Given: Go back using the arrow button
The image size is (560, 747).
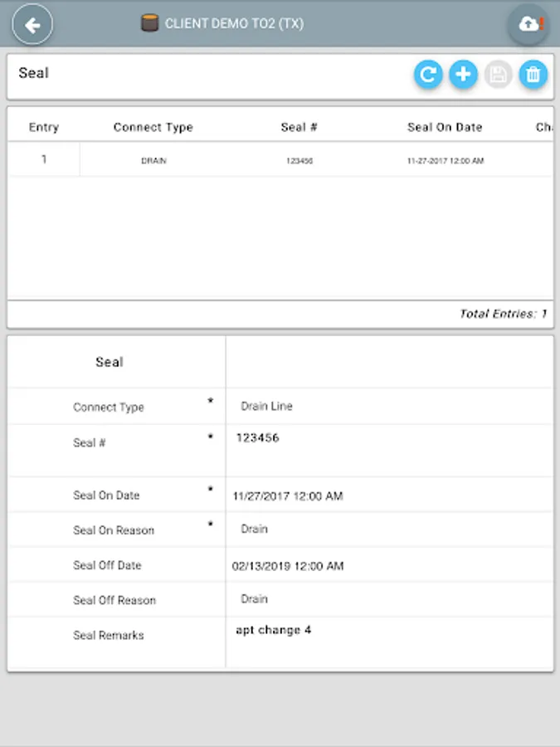Looking at the screenshot, I should [x=32, y=24].
